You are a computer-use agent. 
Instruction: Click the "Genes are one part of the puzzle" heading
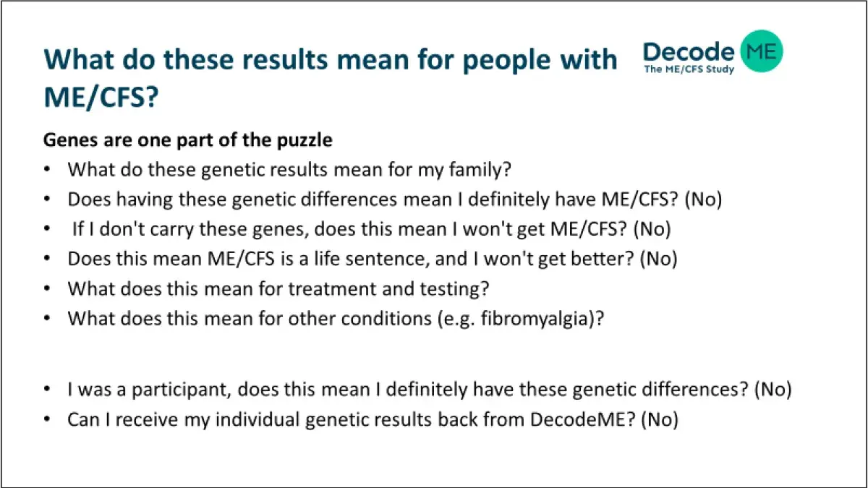pyautogui.click(x=188, y=140)
